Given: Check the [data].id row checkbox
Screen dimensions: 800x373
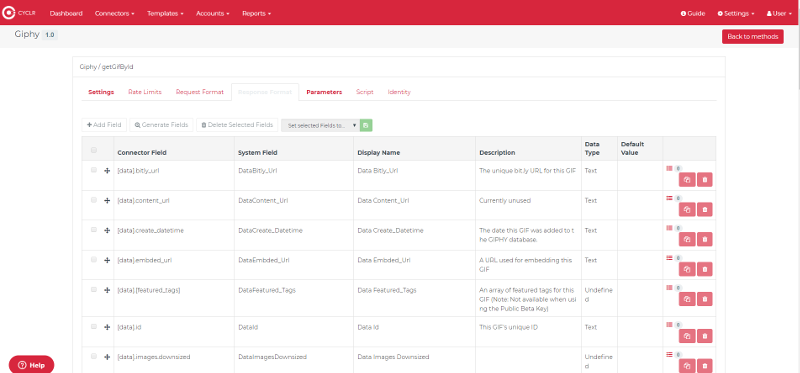Looking at the screenshot, I should [x=94, y=326].
